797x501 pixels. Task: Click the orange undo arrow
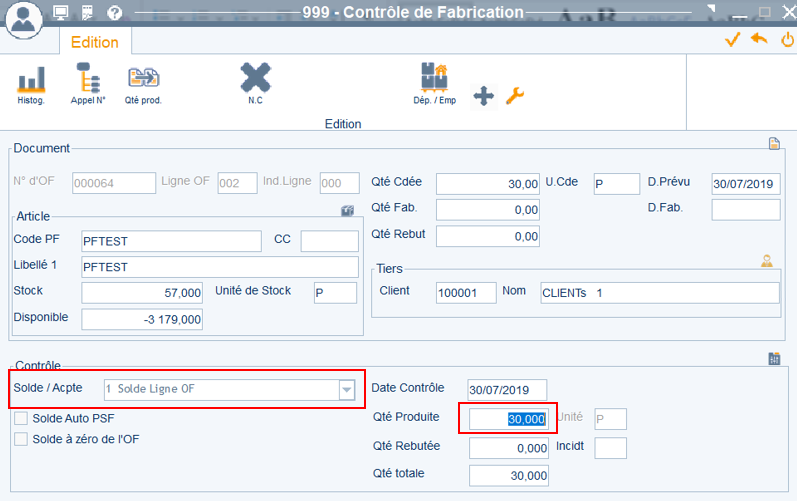(759, 39)
